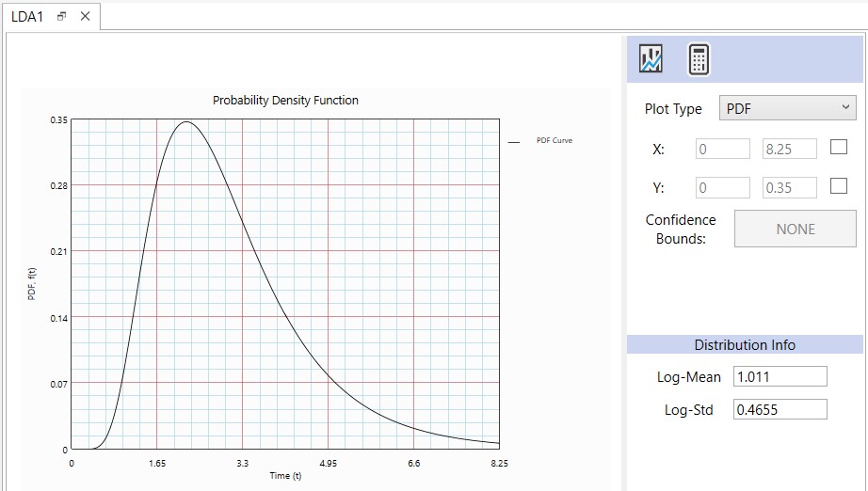This screenshot has width=868, height=491.
Task: Select the Log-Std value field
Action: click(779, 409)
